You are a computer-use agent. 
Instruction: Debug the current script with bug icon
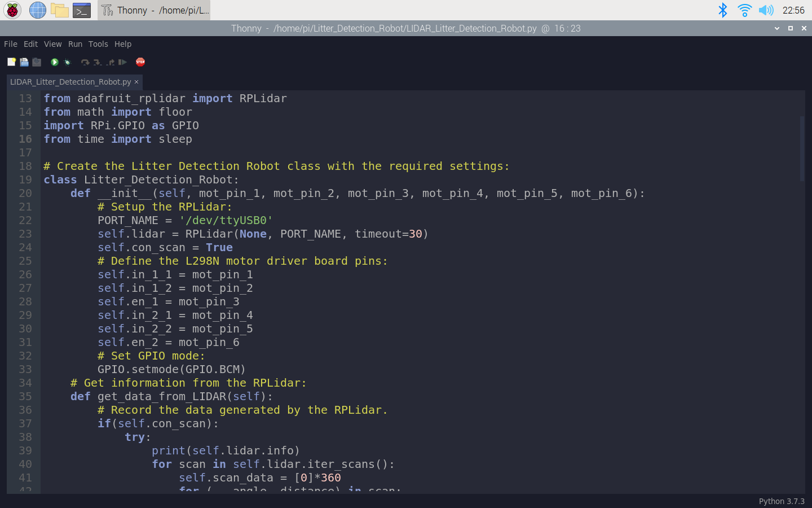pos(68,62)
